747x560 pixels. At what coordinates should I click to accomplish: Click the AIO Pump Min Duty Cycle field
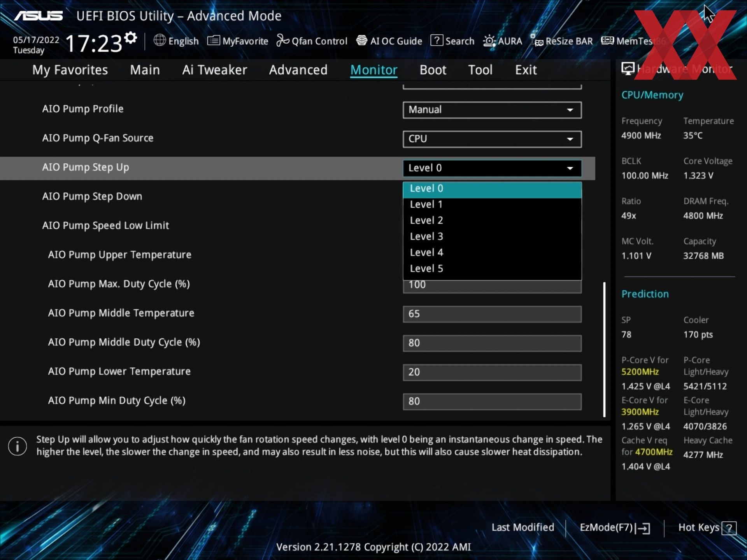point(492,401)
